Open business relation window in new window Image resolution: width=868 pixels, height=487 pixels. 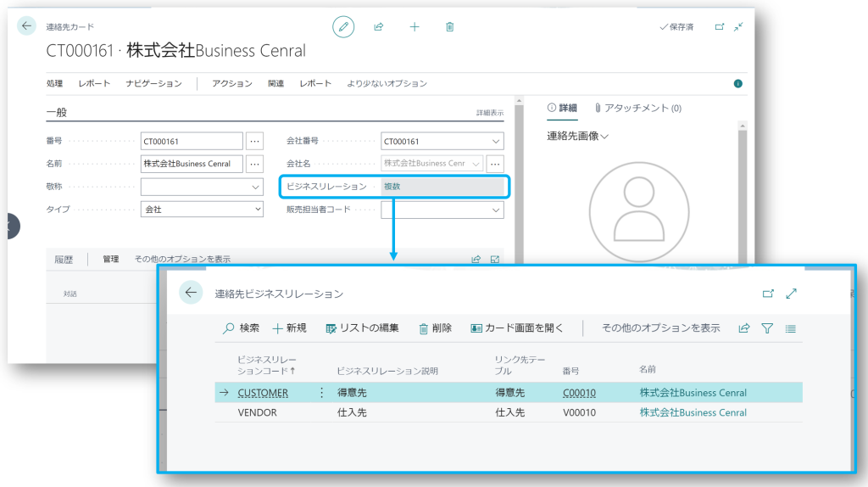(768, 294)
